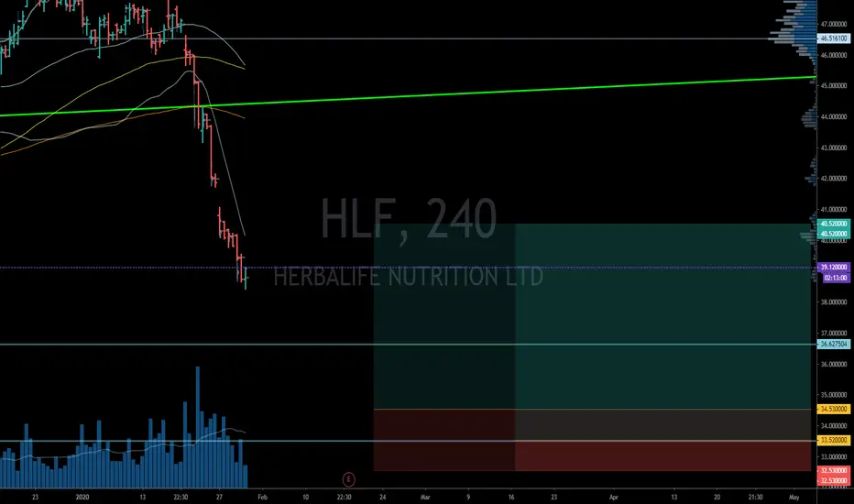854x504 pixels.
Task: Click the 45.000000 price scale label
Action: [834, 85]
